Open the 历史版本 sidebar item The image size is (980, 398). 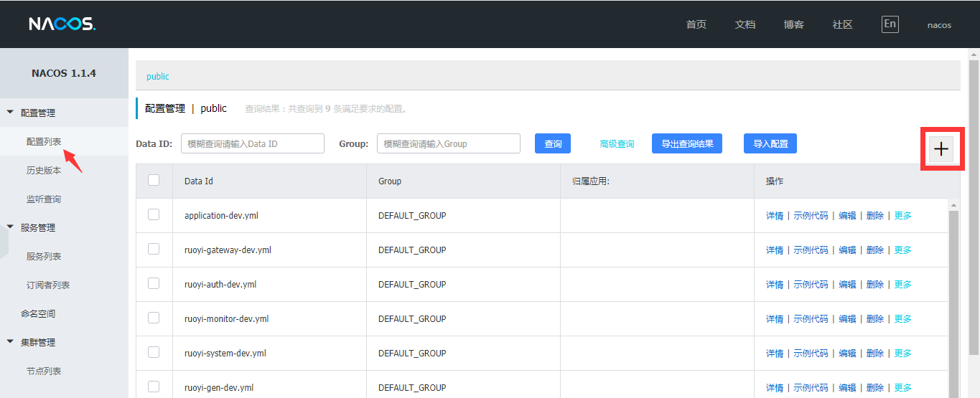click(x=44, y=171)
